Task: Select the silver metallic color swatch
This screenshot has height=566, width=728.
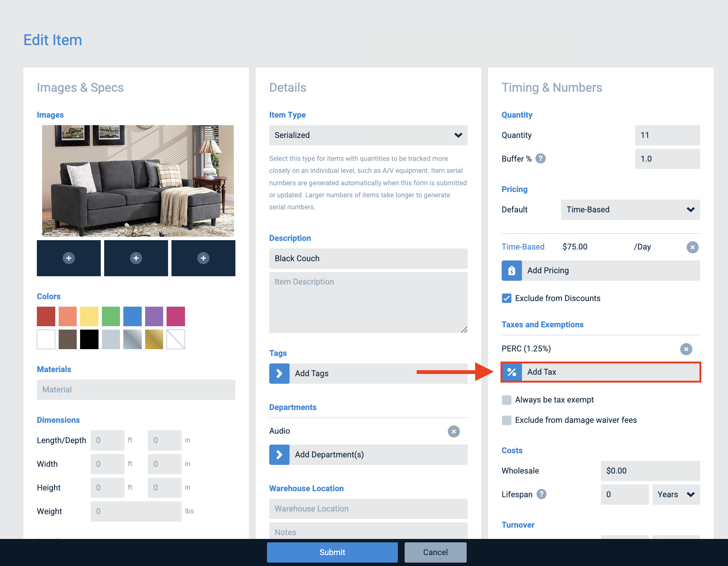Action: point(132,339)
